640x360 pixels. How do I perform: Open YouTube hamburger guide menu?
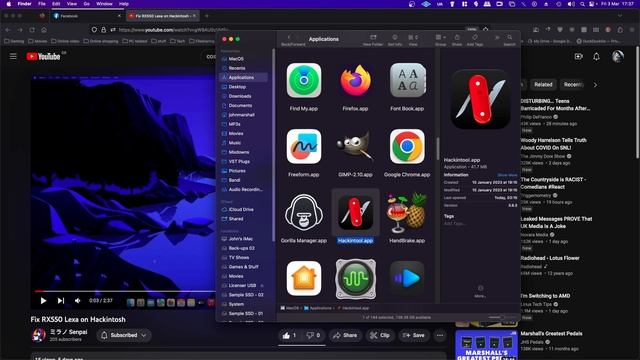point(13,56)
